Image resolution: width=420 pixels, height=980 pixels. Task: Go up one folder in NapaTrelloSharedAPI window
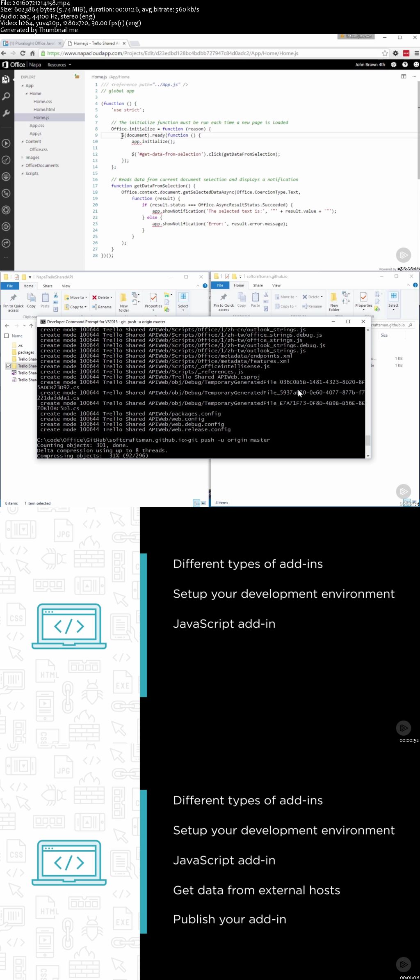31,326
